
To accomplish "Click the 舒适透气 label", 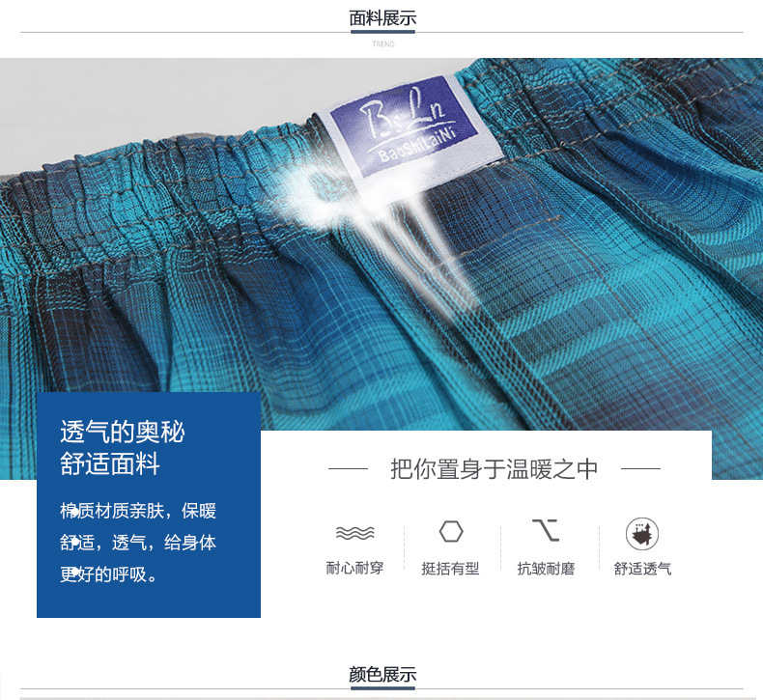I will pos(642,568).
